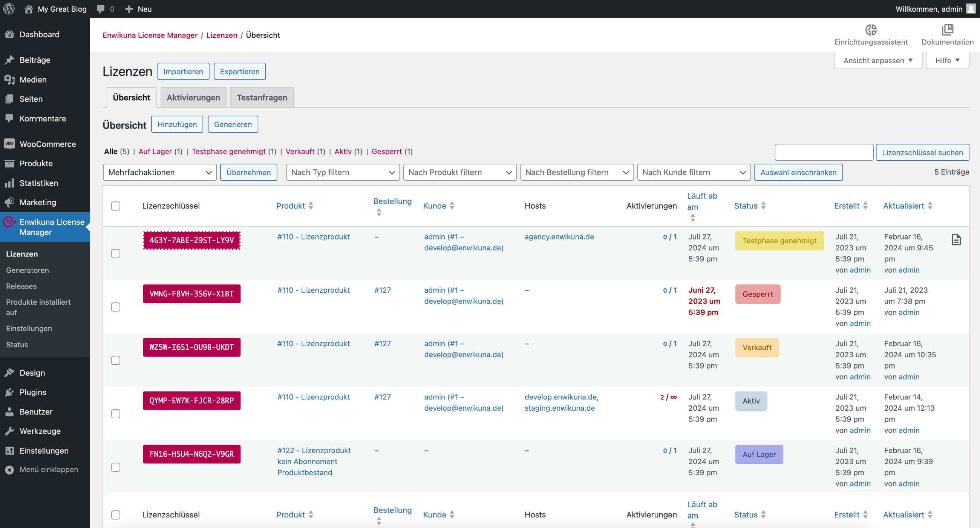Click the Auswahl einschränken button
The image size is (980, 528).
tap(798, 172)
